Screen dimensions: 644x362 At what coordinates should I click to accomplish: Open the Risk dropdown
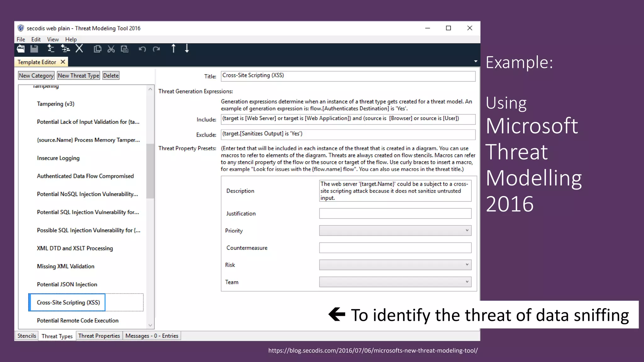point(395,265)
